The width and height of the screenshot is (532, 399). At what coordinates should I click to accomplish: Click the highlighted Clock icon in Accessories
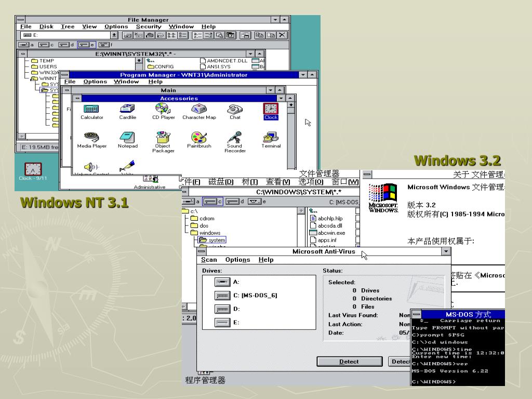click(x=271, y=111)
